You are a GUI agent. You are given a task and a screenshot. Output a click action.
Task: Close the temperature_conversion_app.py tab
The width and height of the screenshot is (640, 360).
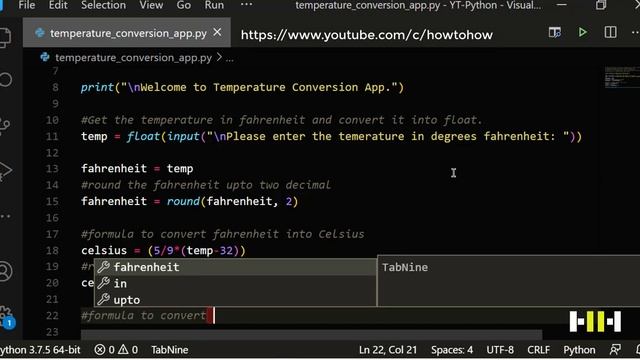coord(218,32)
